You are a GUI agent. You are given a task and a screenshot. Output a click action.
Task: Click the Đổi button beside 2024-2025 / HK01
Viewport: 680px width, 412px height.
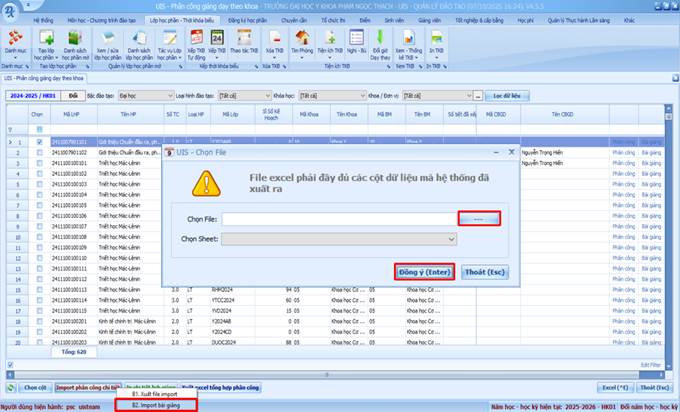tap(73, 95)
